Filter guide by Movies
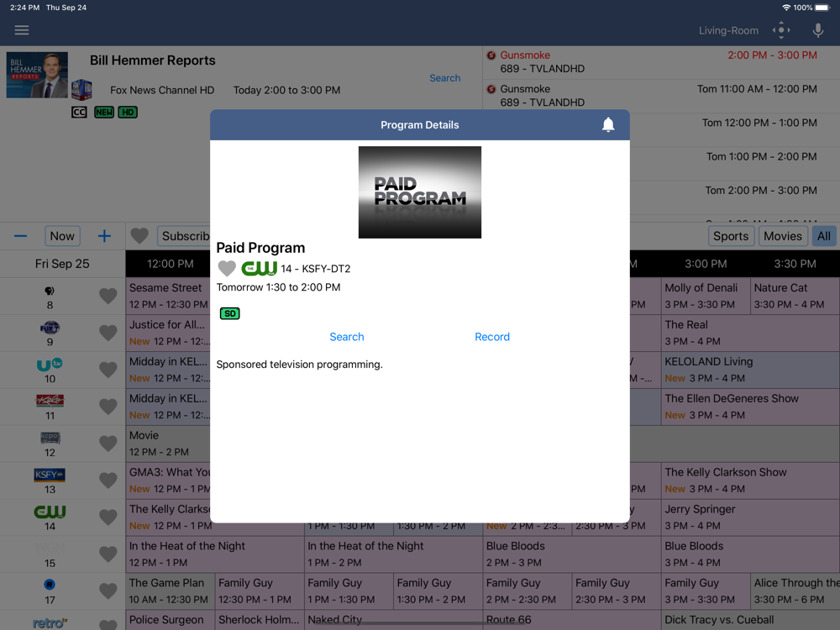 click(x=783, y=236)
